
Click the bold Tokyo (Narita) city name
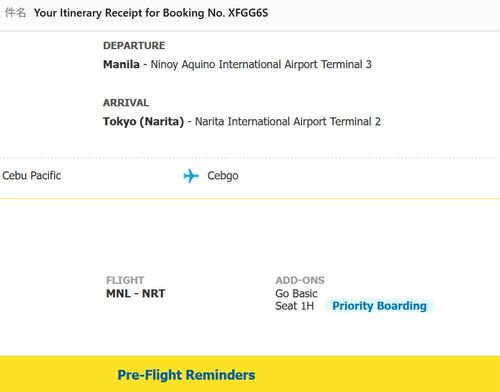coord(143,122)
